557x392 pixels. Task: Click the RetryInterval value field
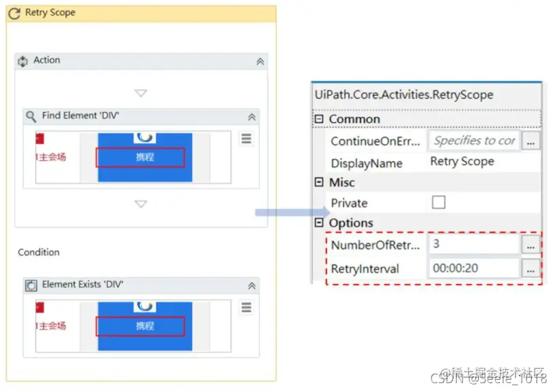(x=475, y=268)
